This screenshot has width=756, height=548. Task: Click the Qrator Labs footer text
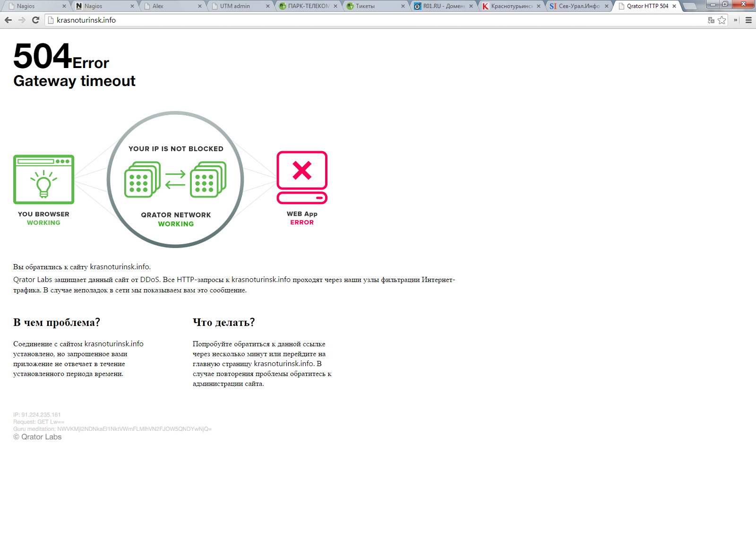point(37,437)
